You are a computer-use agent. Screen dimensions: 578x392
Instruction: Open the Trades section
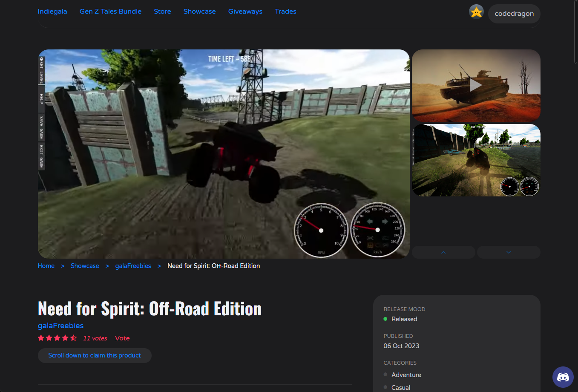(285, 12)
